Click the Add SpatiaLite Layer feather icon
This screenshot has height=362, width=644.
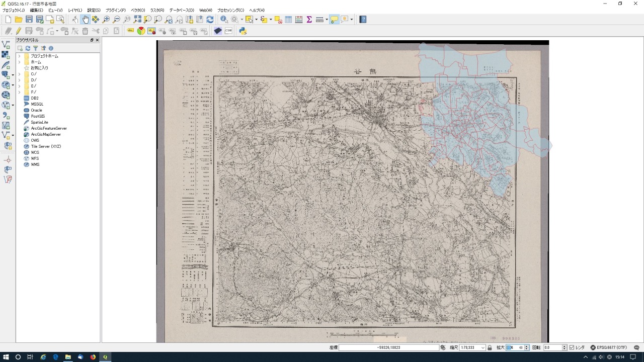point(6,65)
